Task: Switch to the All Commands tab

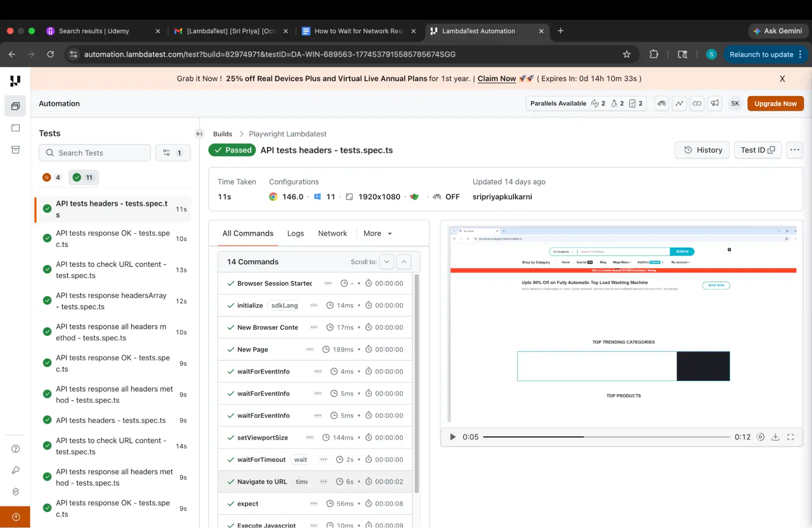Action: (248, 233)
